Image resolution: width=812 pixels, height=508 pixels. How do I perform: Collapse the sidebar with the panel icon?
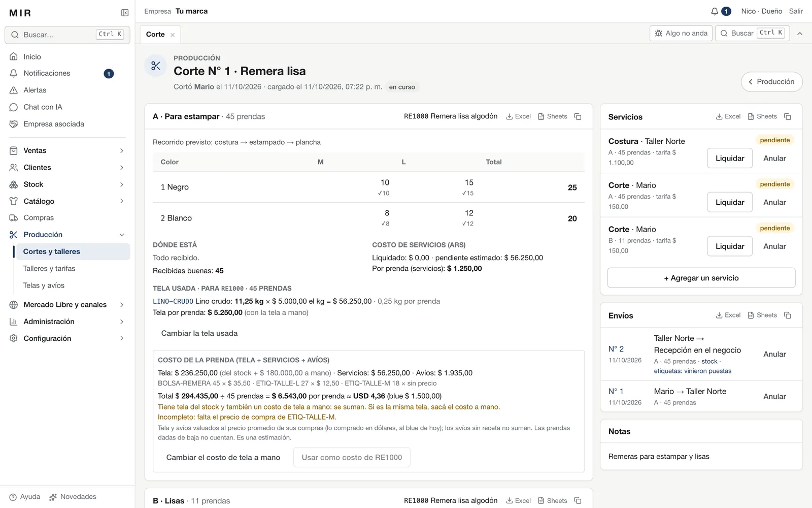pos(125,13)
